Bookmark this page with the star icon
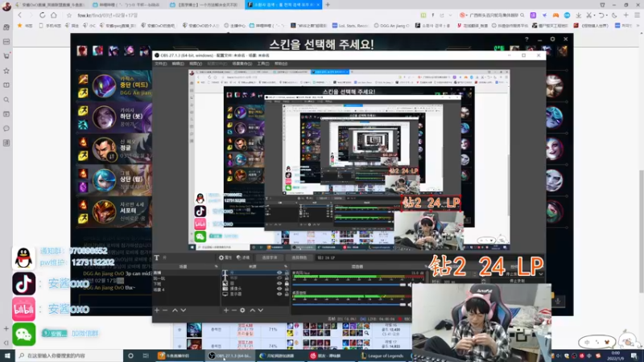Screen dimensions: 644x362 click(x=68, y=15)
